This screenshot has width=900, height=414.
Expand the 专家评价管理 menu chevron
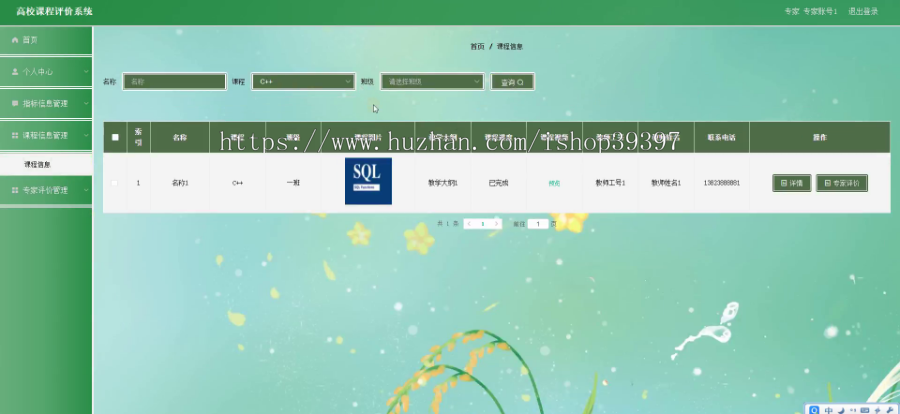[x=86, y=190]
